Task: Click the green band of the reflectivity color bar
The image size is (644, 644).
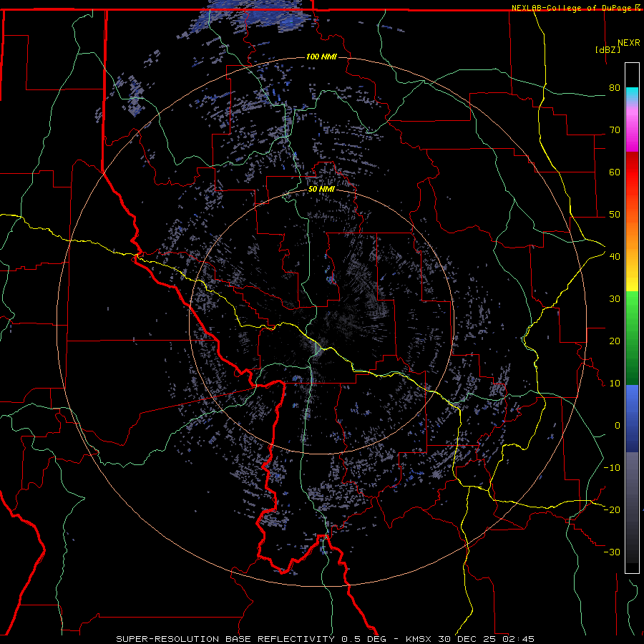Action: [632, 338]
